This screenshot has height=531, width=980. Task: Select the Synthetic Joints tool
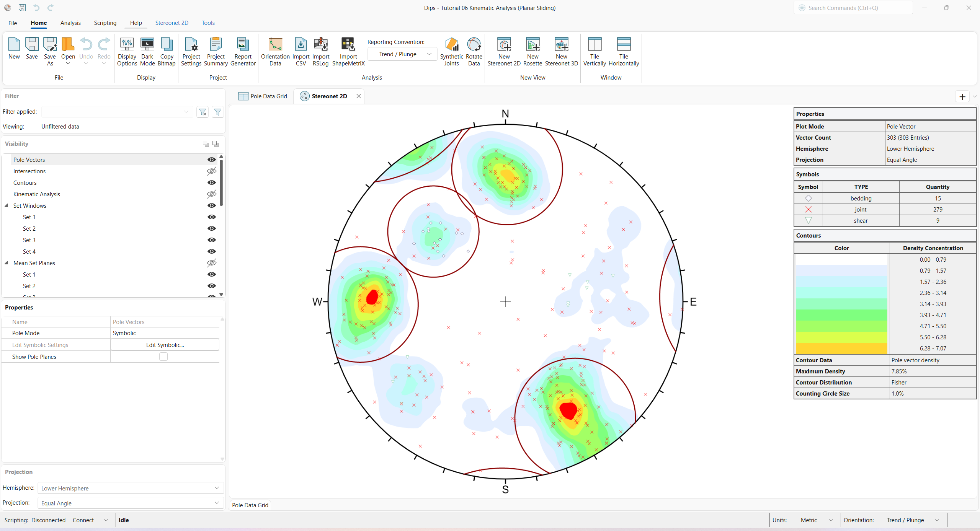tap(452, 51)
